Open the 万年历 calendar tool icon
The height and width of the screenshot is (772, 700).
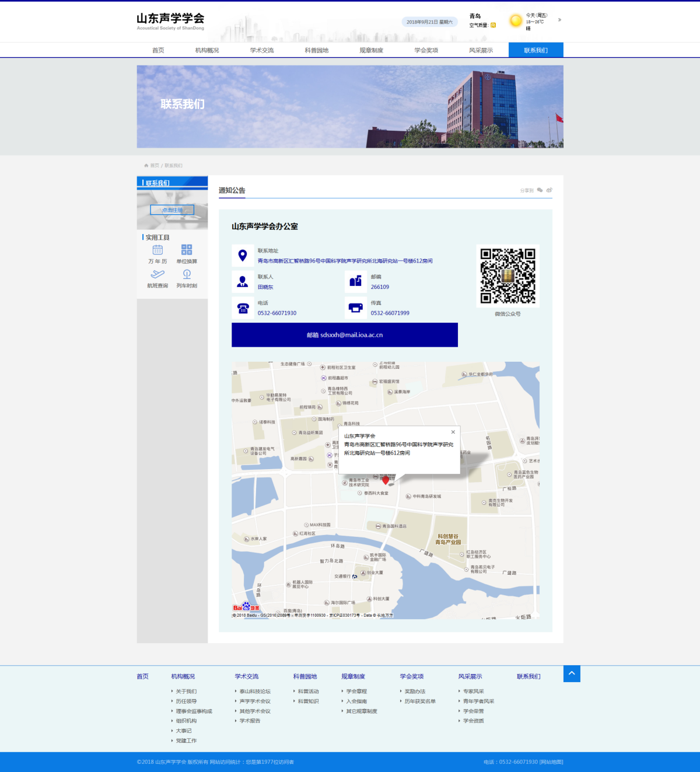click(x=157, y=250)
